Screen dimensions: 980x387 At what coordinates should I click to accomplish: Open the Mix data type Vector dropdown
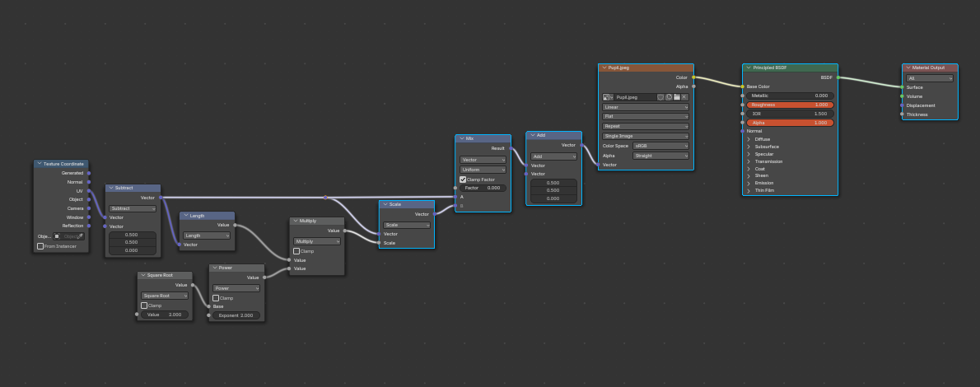[x=483, y=160]
